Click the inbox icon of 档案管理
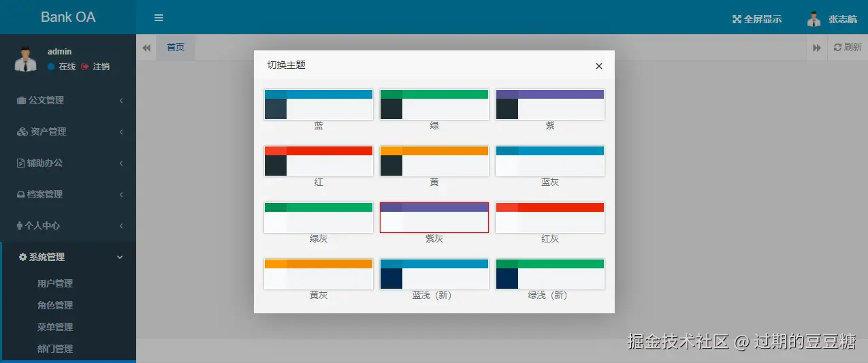The width and height of the screenshot is (868, 363). pyautogui.click(x=21, y=194)
